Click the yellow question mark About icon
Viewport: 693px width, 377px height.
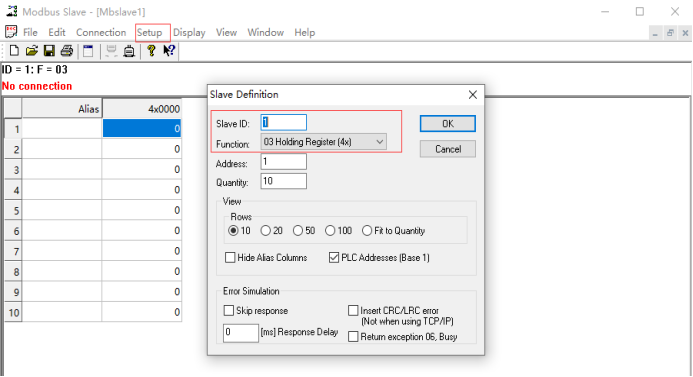(x=151, y=51)
